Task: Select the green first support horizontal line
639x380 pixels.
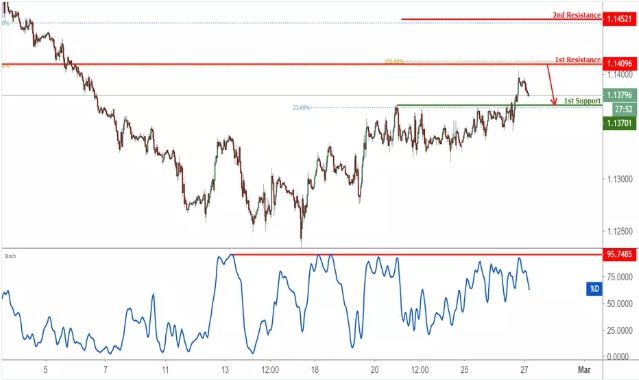Action: point(499,106)
